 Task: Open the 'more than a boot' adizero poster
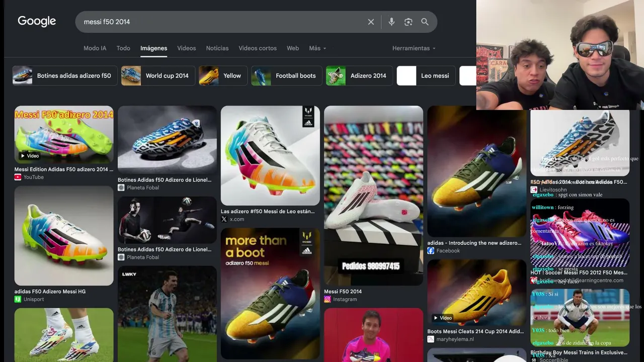[270, 294]
